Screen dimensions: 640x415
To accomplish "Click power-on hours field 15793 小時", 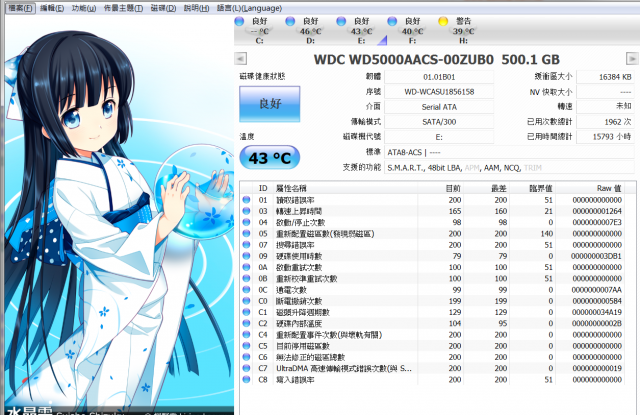I will [x=605, y=137].
